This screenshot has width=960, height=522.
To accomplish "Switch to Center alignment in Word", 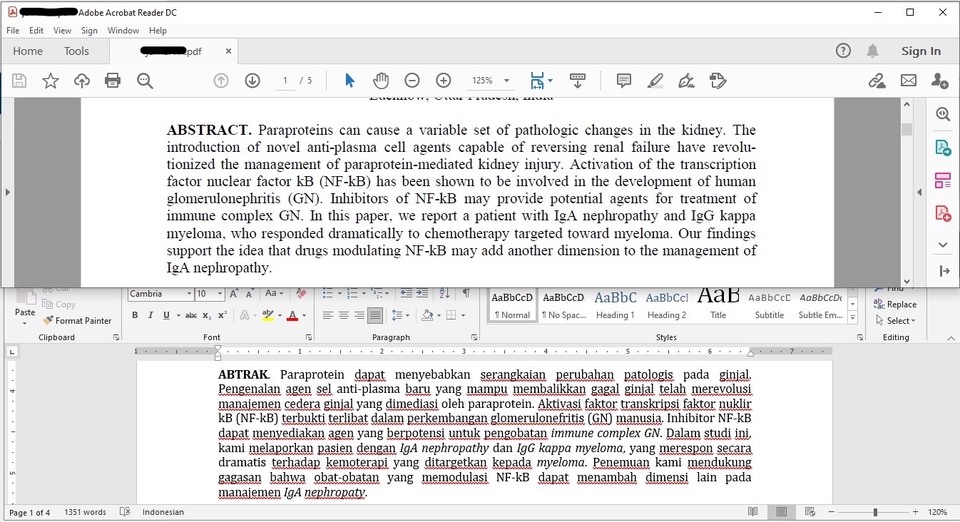I will click(343, 315).
